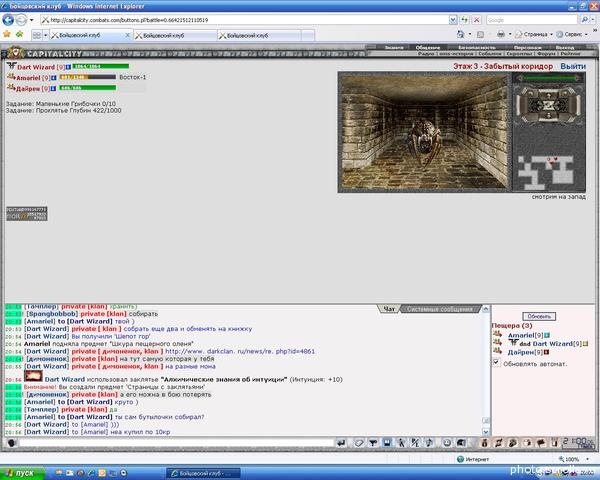The height and width of the screenshot is (480, 600).
Task: Open the quick tabs dropdown arrow
Action: (x=46, y=35)
